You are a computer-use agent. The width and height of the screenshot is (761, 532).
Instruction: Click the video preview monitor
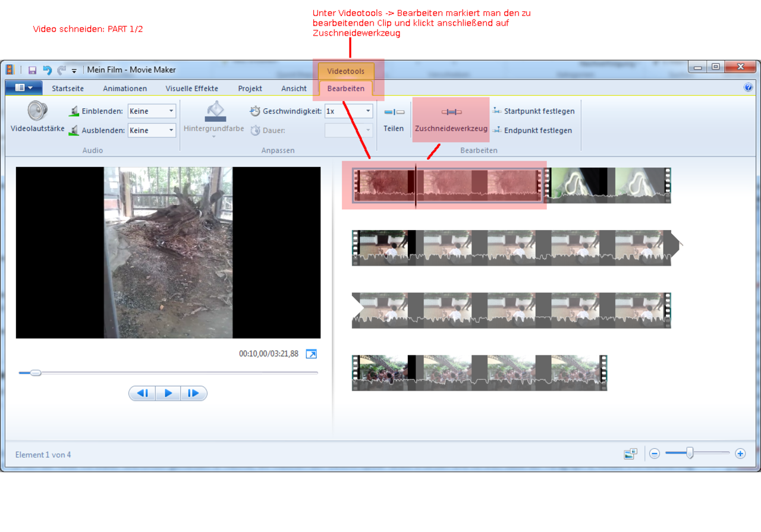point(168,253)
